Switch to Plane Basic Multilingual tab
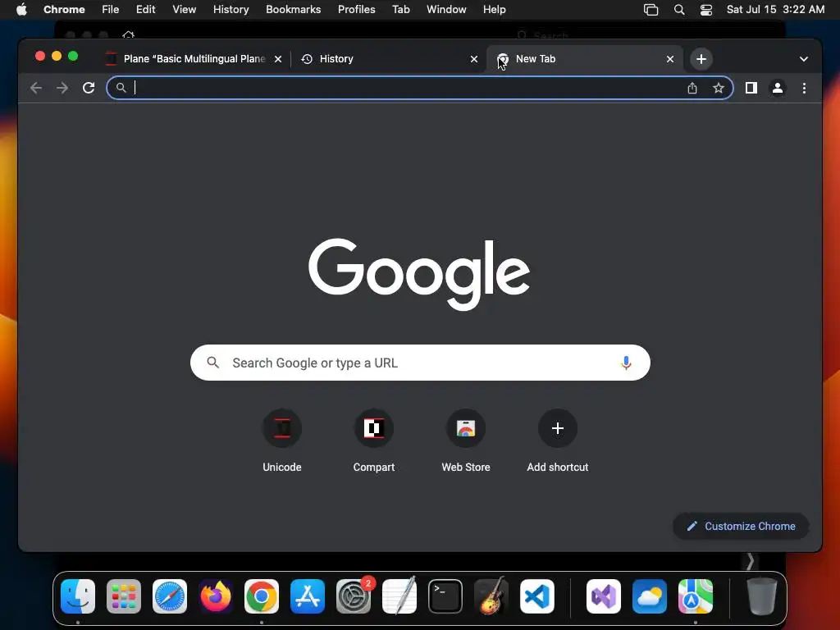The width and height of the screenshot is (840, 630). [194, 59]
